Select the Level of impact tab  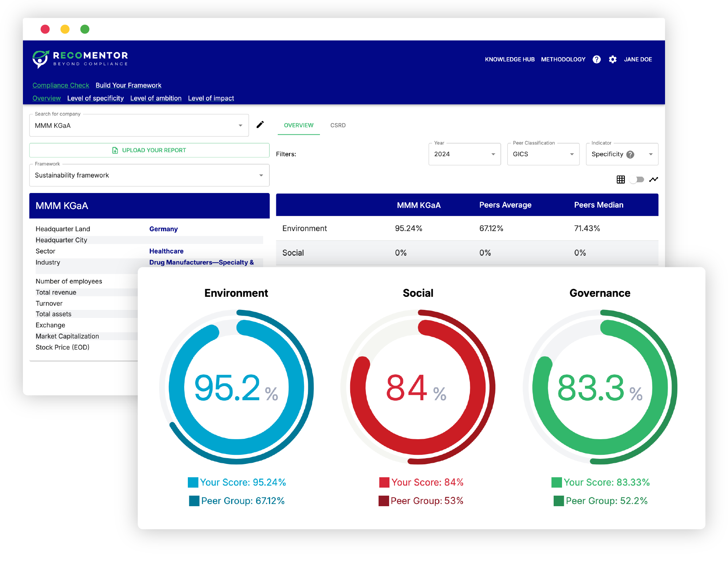point(210,98)
